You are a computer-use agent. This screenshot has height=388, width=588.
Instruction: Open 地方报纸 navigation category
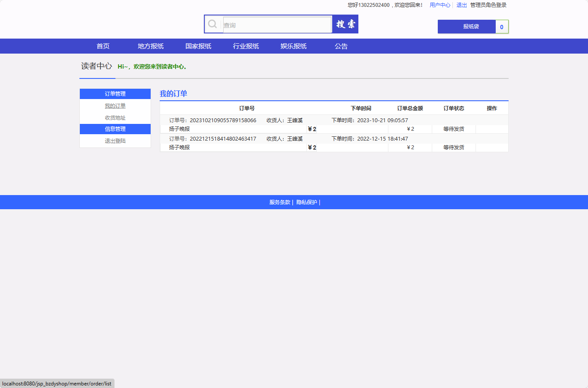click(151, 46)
